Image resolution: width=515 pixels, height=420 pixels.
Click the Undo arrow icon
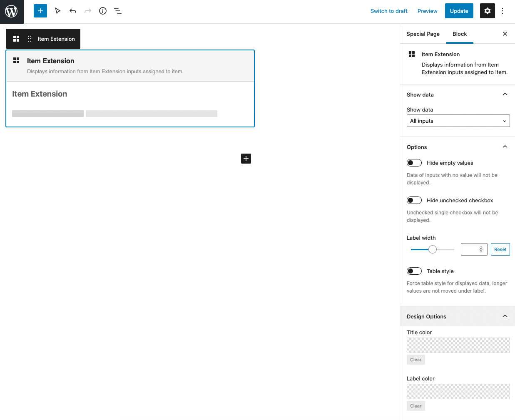[73, 11]
